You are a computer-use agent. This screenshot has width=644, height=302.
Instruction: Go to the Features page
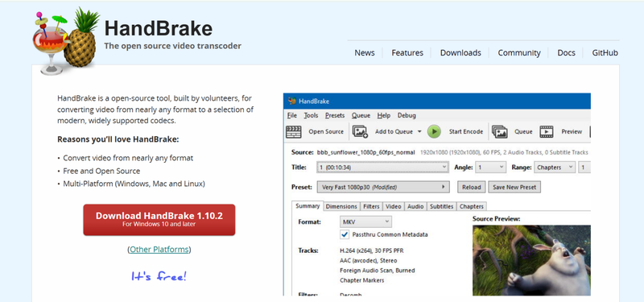coord(407,52)
